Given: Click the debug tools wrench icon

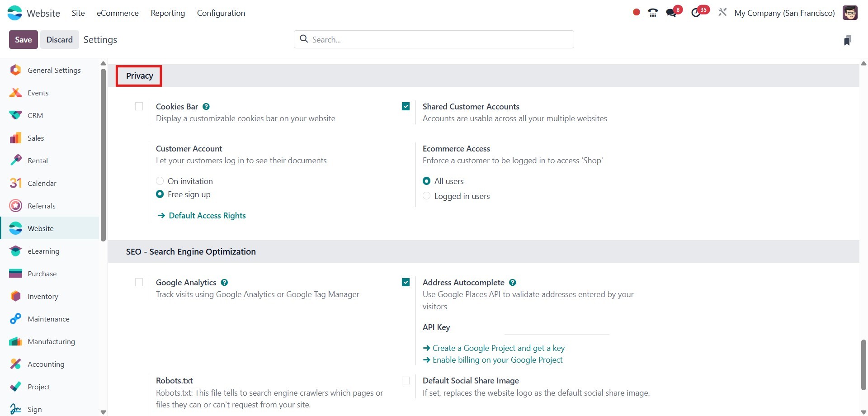Looking at the screenshot, I should pyautogui.click(x=722, y=13).
